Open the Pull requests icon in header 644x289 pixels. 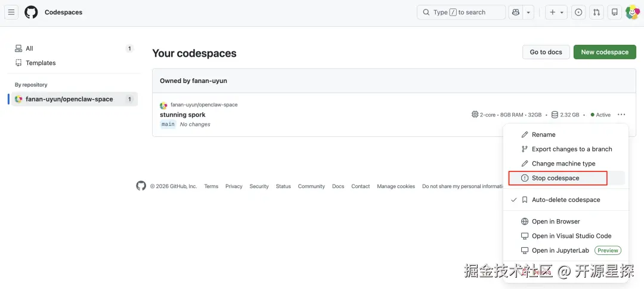coord(596,12)
